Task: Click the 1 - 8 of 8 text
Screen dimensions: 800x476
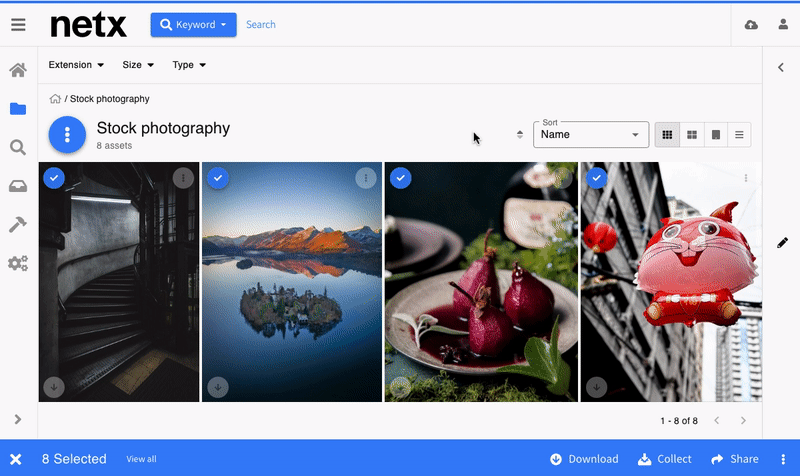Action: tap(679, 421)
